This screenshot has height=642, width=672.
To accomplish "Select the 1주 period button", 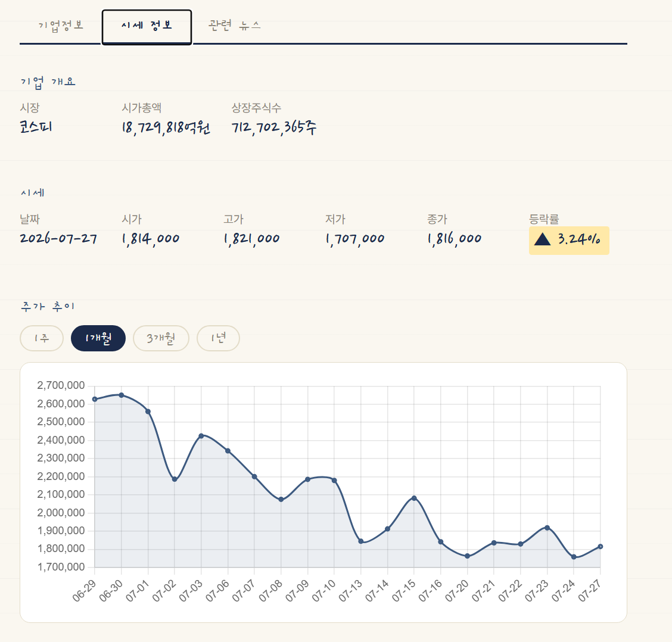I will tap(42, 339).
